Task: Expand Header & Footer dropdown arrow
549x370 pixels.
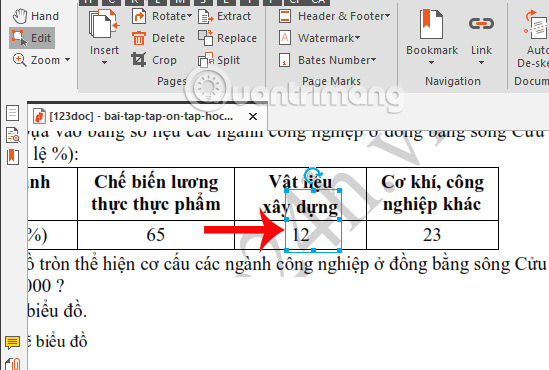Action: 387,16
